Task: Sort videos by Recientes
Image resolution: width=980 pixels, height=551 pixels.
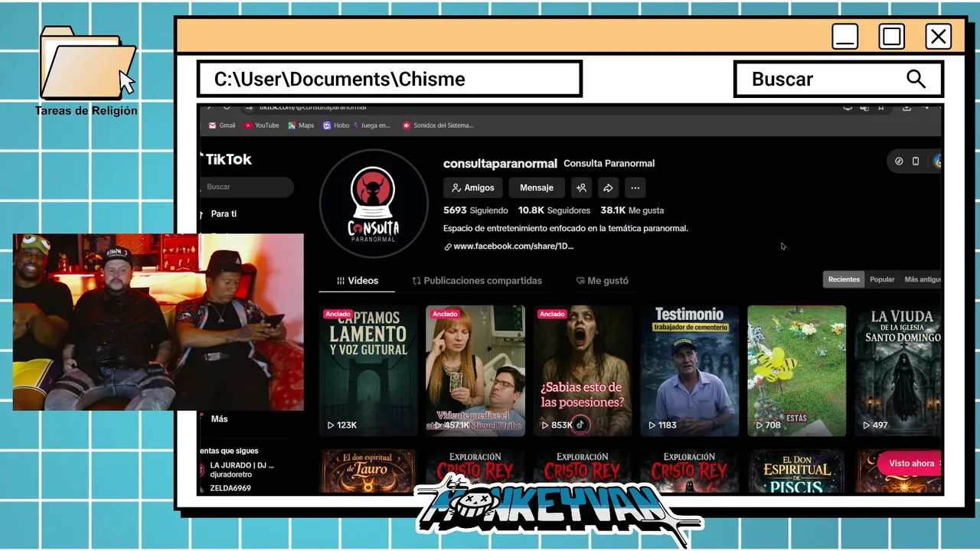Action: coord(844,279)
